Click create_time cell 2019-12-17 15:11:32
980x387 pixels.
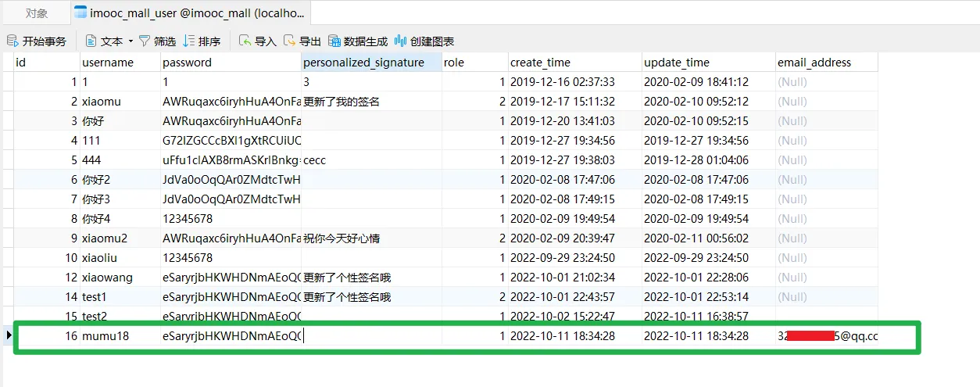[x=574, y=102]
